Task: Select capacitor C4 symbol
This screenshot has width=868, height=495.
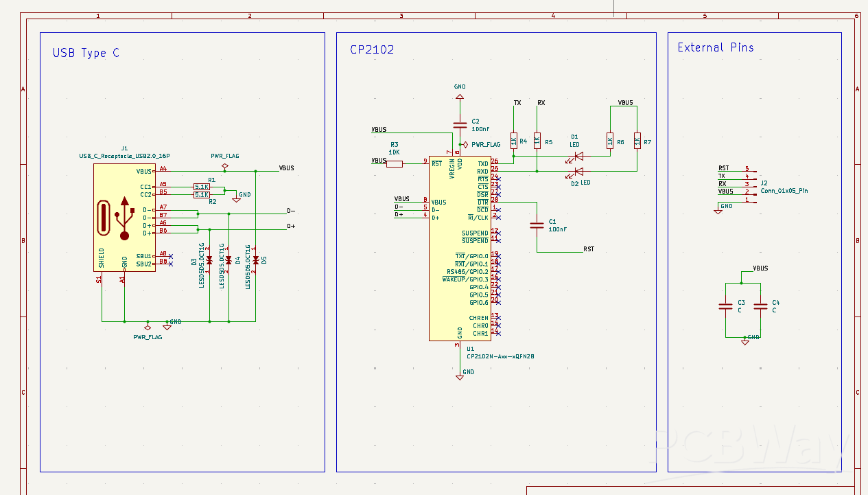Action: [x=760, y=307]
